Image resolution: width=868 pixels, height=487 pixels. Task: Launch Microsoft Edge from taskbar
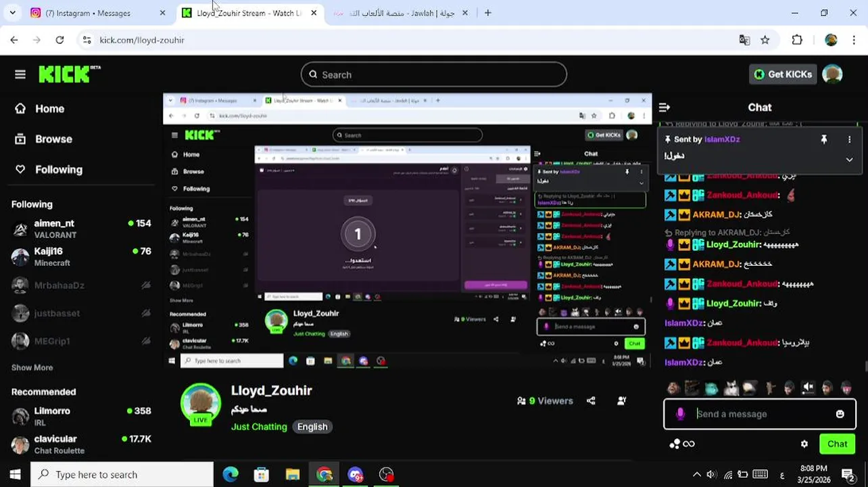(x=230, y=474)
